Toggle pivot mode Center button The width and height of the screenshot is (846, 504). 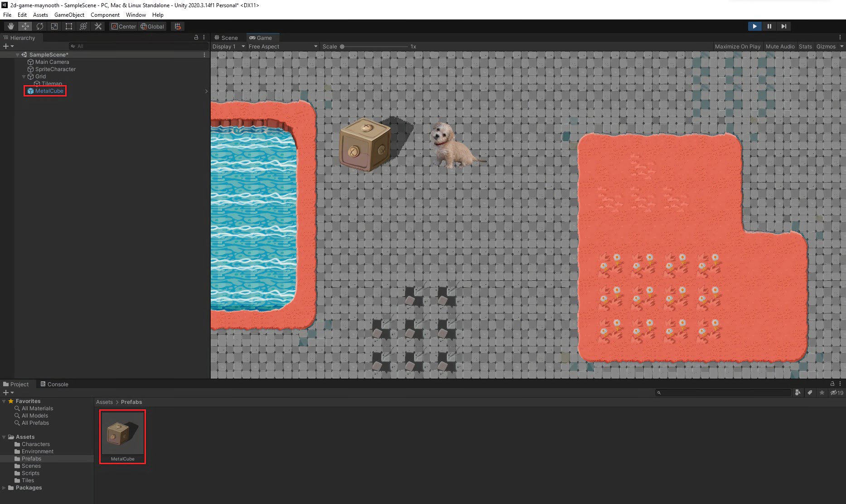coord(124,26)
